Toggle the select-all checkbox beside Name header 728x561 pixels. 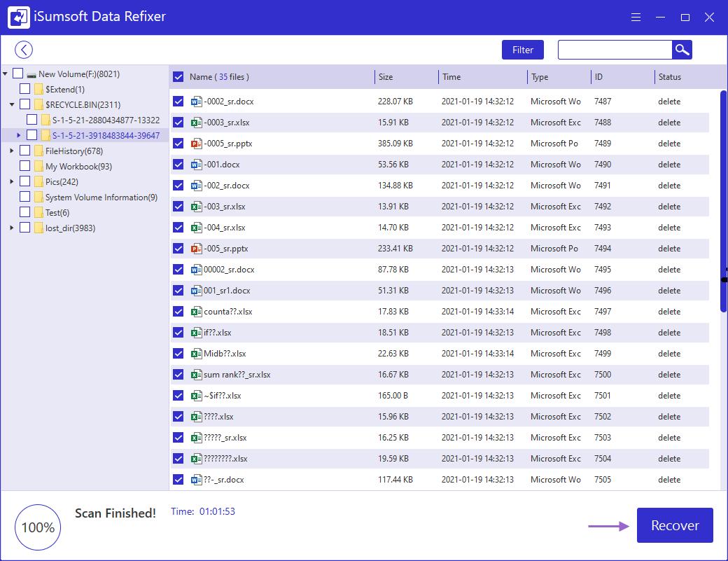[x=178, y=76]
